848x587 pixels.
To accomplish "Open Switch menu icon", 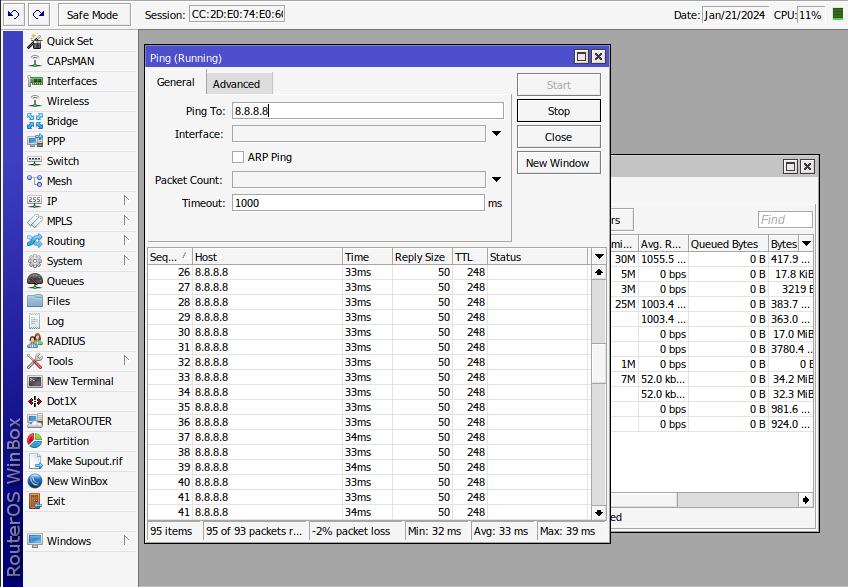I will pyautogui.click(x=35, y=161).
